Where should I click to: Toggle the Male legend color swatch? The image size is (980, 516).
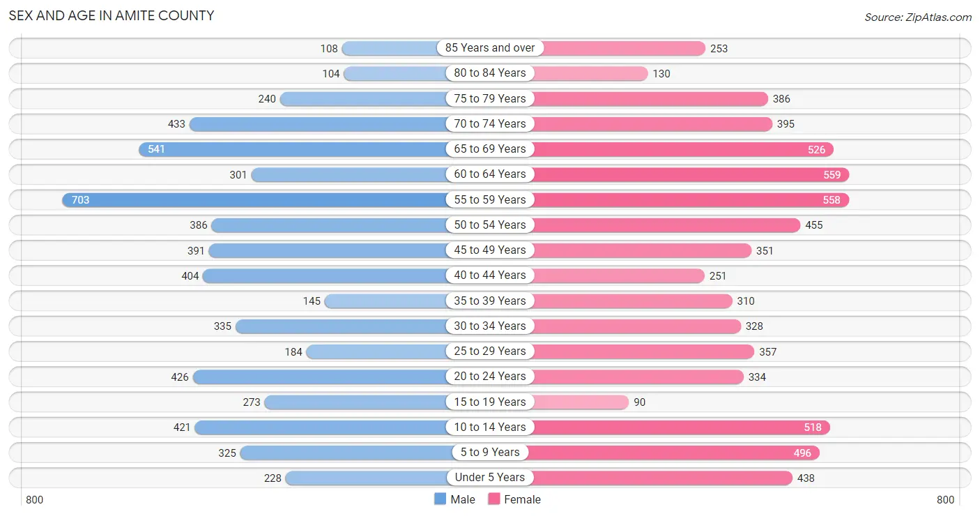[x=440, y=499]
